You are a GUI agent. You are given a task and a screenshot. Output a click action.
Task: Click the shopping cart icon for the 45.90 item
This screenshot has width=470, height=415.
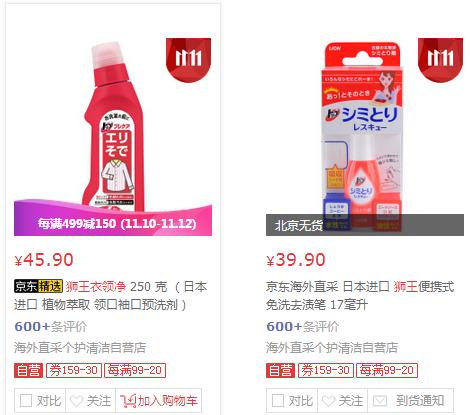coord(128,401)
